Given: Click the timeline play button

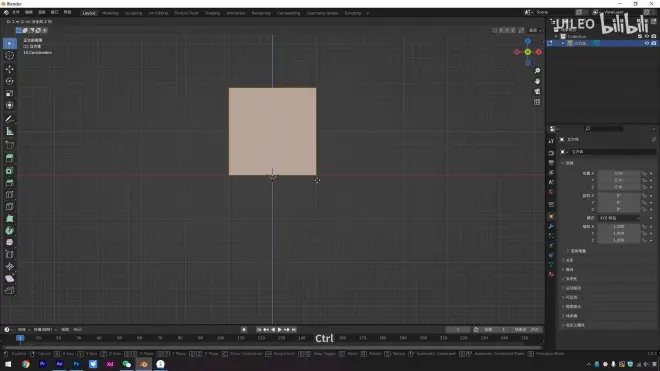Looking at the screenshot, I should (279, 330).
